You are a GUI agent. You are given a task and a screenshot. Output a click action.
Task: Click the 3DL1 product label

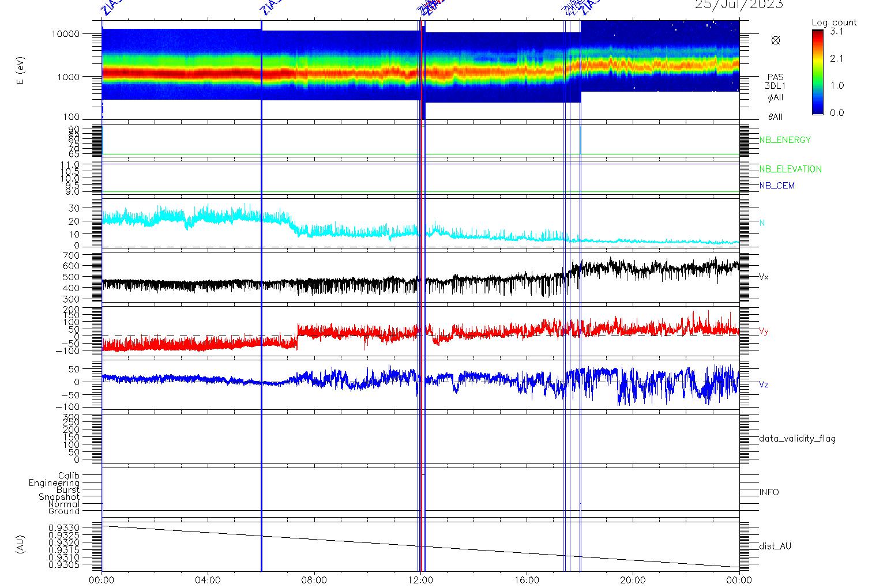coord(776,86)
